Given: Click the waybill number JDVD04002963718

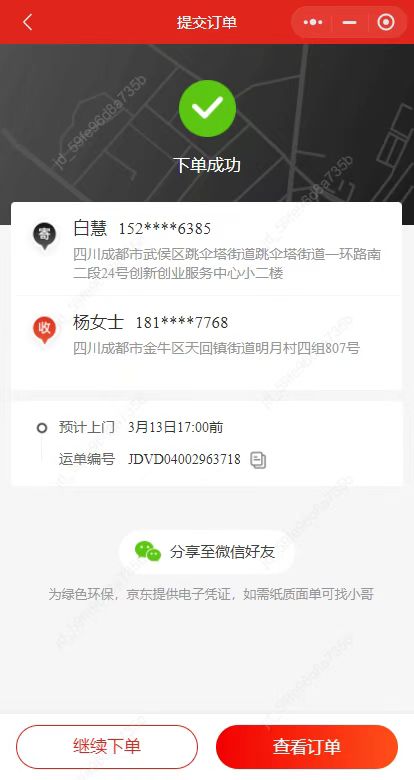Looking at the screenshot, I should click(x=184, y=459).
